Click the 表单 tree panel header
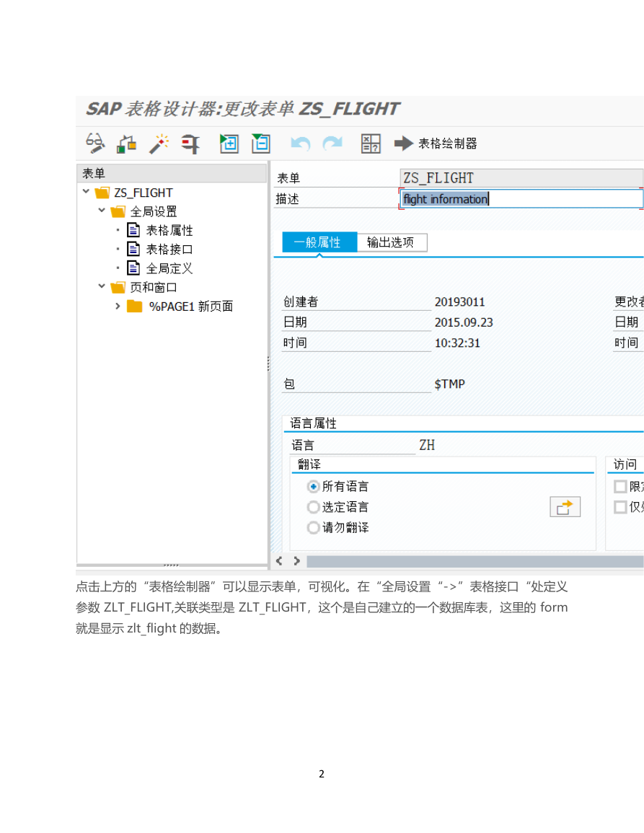The image size is (644, 833). [x=172, y=173]
